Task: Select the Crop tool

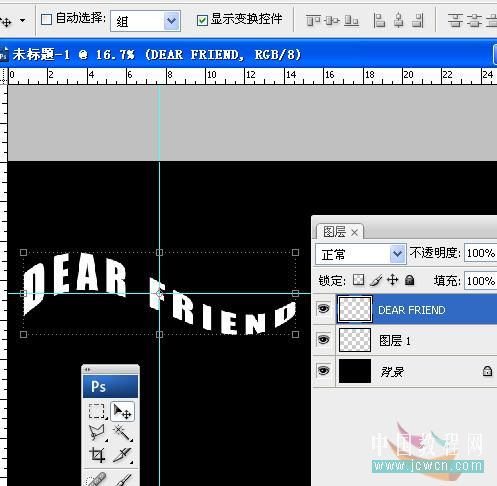Action: [97, 455]
